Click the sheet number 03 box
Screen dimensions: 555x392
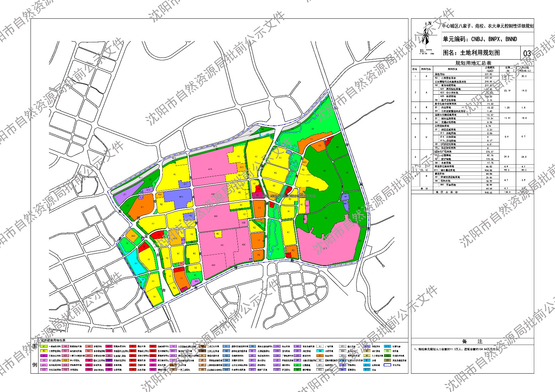pos(527,53)
